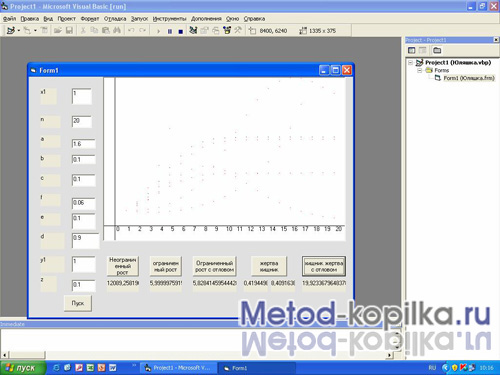Viewport: 500px width, 375px height.
Task: Open dropdown arrow next to Add Project icon
Action: [19, 31]
